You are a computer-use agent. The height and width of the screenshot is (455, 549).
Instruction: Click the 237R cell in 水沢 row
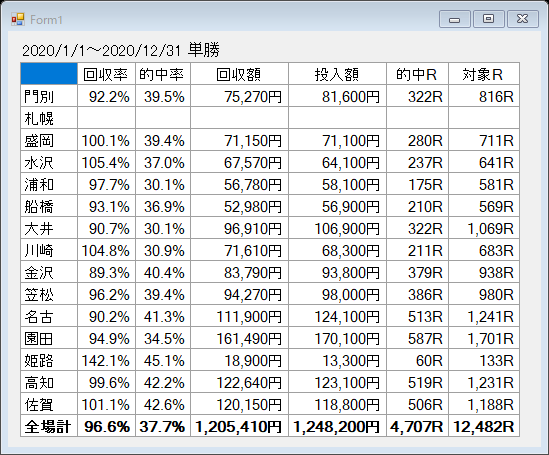417,162
